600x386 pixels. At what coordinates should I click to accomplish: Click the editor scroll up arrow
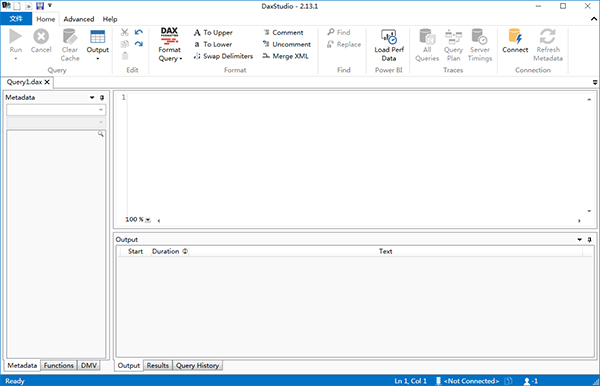(589, 99)
